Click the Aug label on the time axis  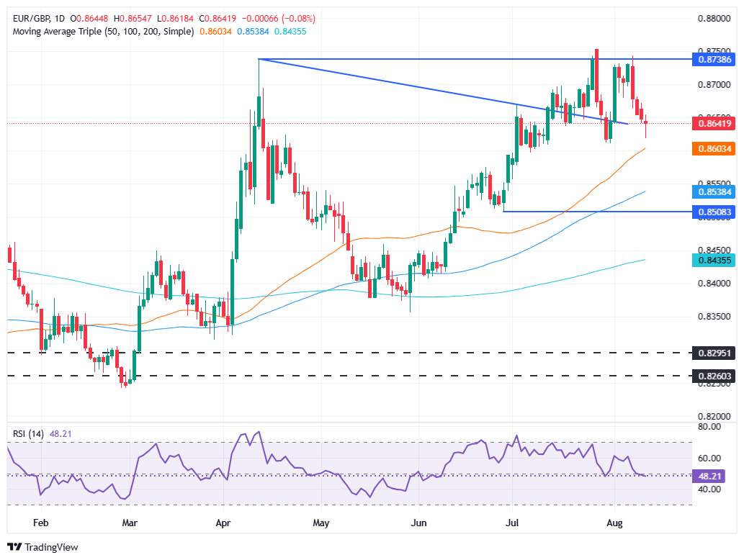(x=614, y=524)
